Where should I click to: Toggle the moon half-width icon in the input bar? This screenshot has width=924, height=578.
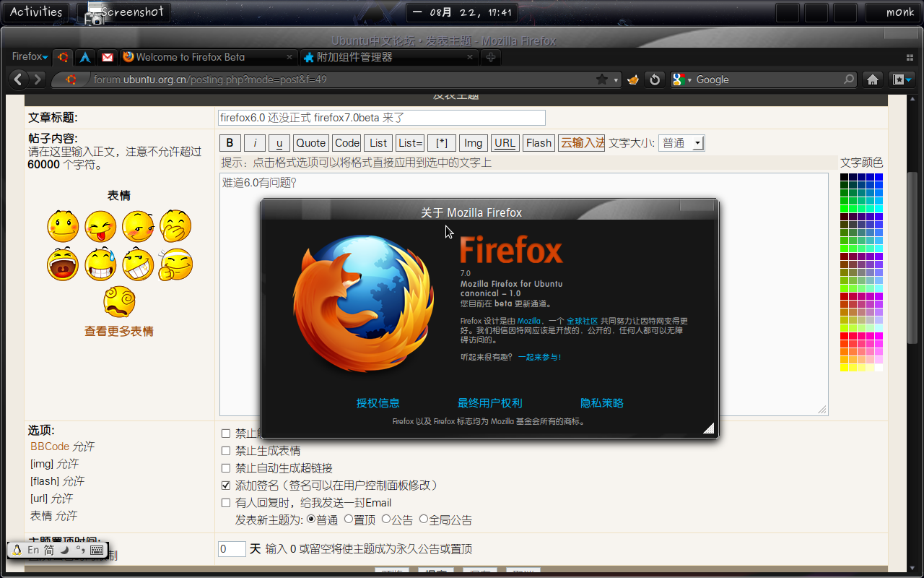click(64, 551)
